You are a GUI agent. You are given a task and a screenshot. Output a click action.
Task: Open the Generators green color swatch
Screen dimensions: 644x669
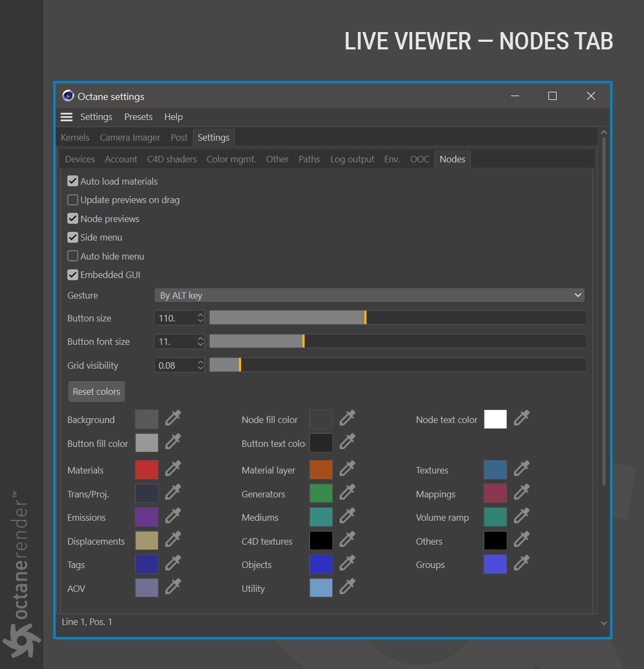tap(321, 493)
